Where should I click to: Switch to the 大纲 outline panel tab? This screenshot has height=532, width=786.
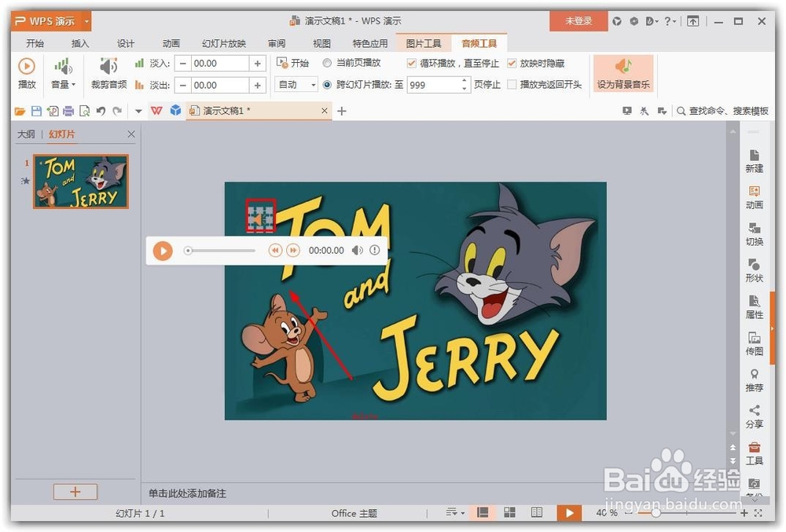(26, 134)
